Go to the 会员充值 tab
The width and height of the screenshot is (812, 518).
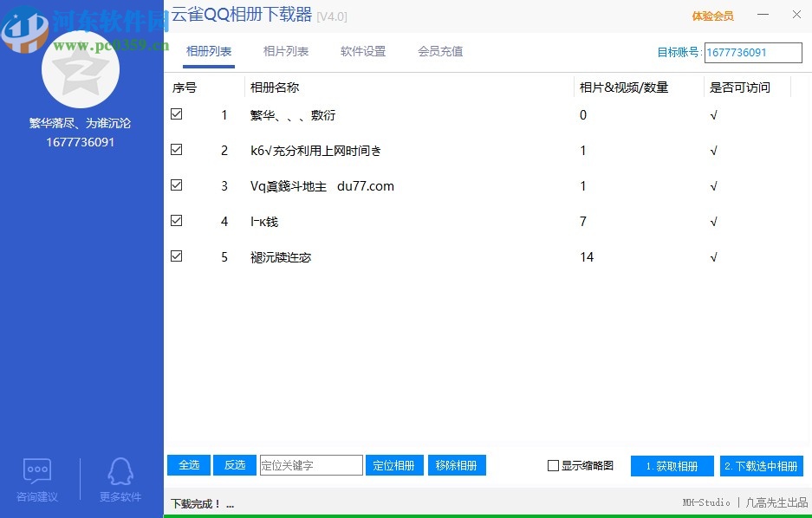tap(439, 51)
